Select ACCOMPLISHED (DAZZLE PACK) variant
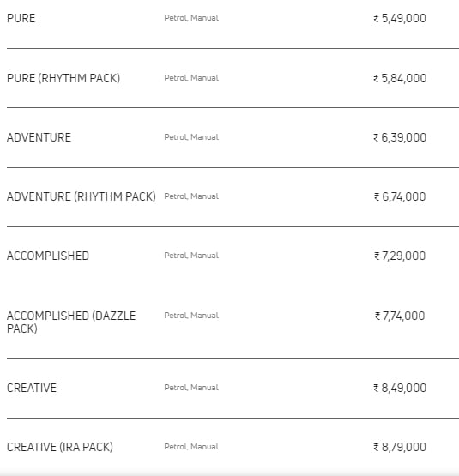Viewport: 459px width, 476px height. point(71,322)
